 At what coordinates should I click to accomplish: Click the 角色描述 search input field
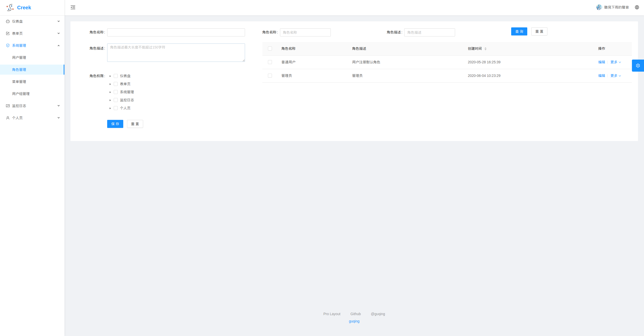pos(429,32)
